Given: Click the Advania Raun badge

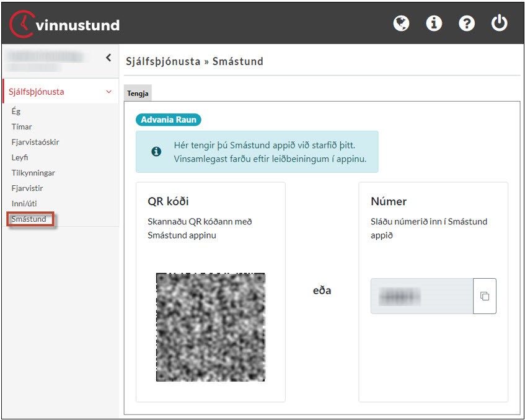Looking at the screenshot, I should coord(169,120).
